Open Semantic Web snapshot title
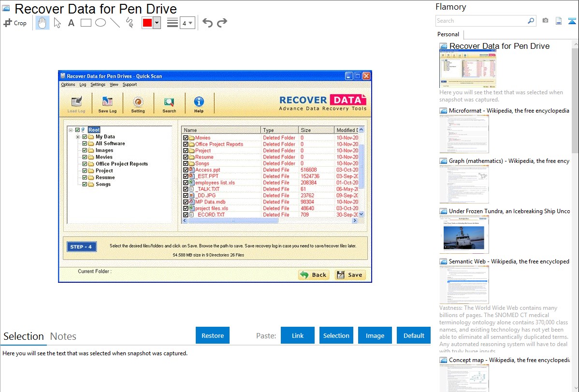This screenshot has width=579, height=392. tap(509, 261)
